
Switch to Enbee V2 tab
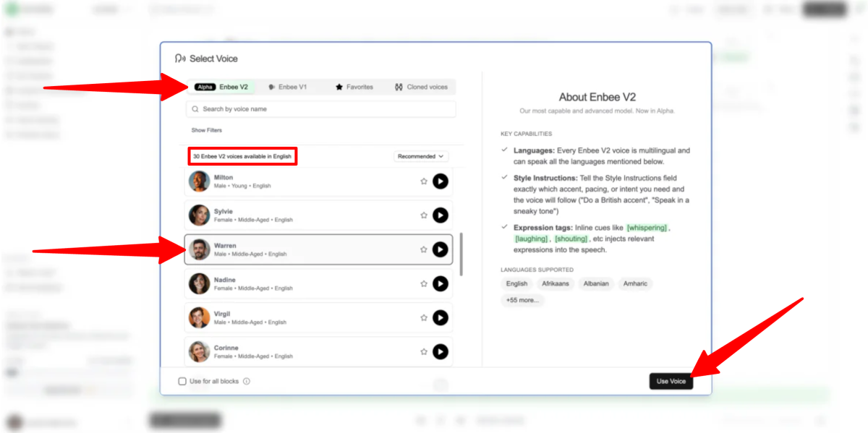(221, 87)
